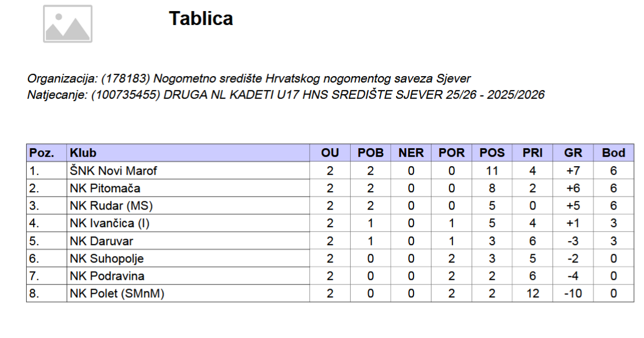This screenshot has width=644, height=338.
Task: Click the POS column header
Action: click(492, 153)
